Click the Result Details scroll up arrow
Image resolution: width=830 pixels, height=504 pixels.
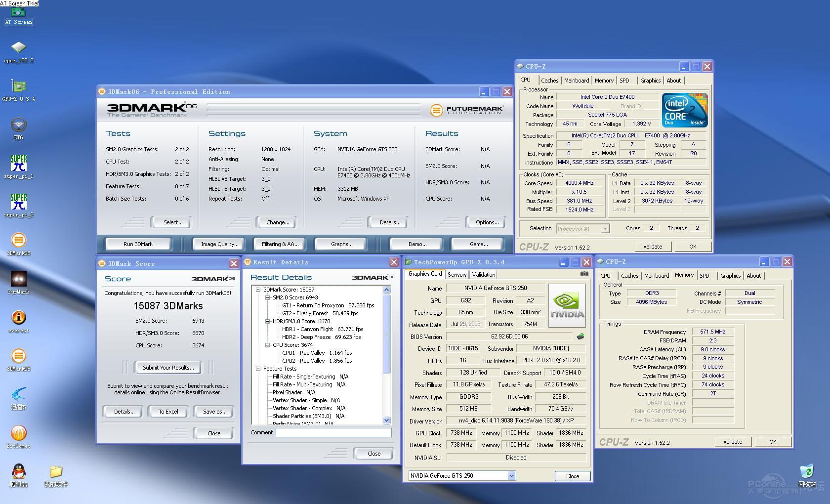[x=386, y=290]
